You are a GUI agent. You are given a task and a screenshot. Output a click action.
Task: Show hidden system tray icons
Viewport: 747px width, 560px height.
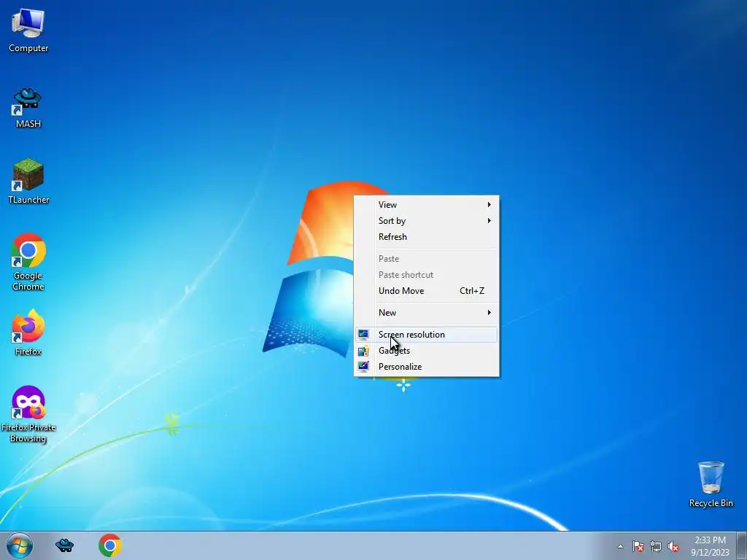[x=620, y=546]
